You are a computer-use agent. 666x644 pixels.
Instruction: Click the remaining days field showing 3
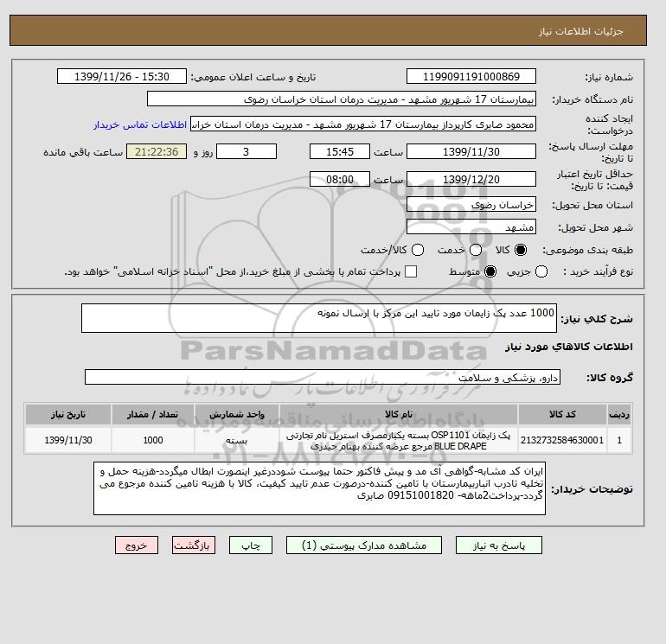(x=247, y=151)
